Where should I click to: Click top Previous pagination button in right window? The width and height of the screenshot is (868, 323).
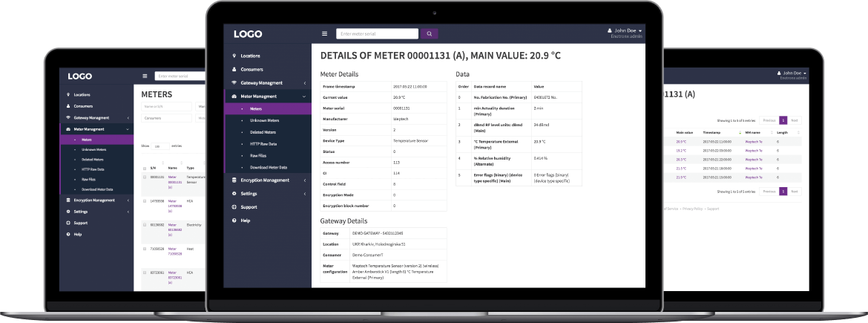[769, 120]
